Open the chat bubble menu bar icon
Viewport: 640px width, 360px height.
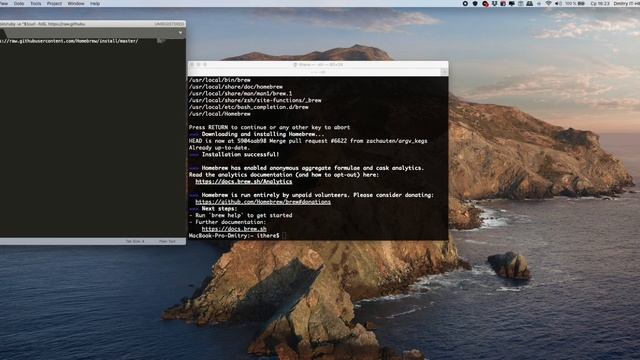512,3
